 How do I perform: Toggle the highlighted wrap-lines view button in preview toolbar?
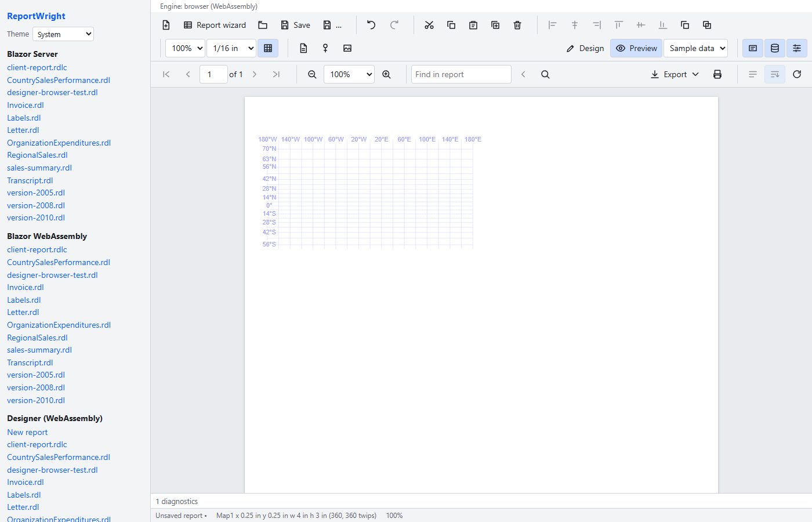click(x=775, y=74)
